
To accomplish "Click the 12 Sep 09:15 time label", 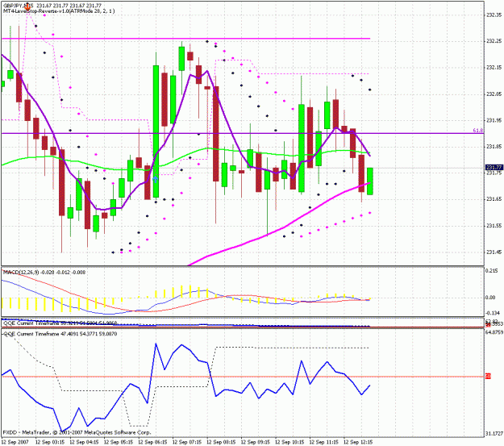I will [255, 442].
